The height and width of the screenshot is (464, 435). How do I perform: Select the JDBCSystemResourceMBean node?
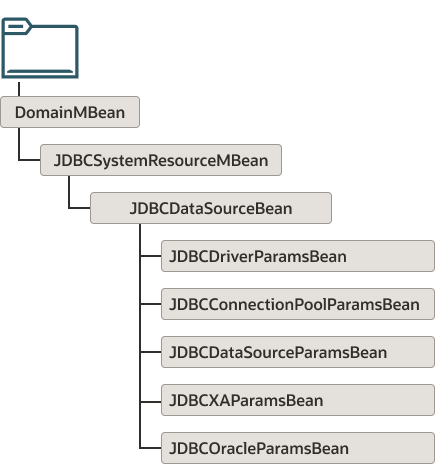click(161, 160)
